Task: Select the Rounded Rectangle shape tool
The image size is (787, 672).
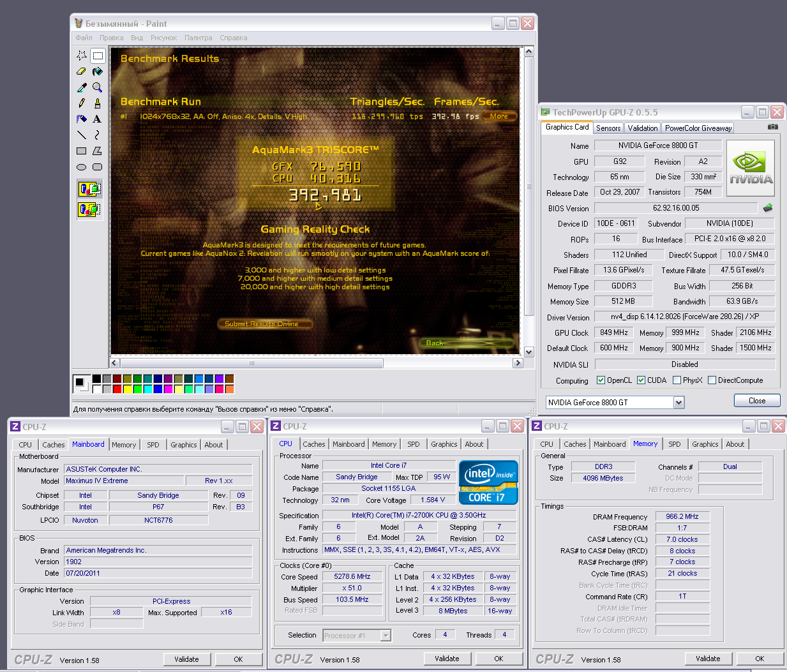Action: [x=97, y=167]
